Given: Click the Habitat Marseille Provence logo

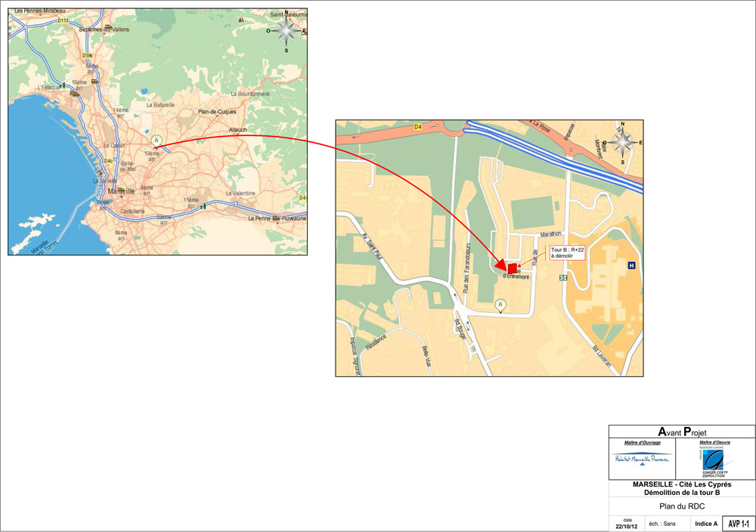Looking at the screenshot, I should tap(642, 459).
